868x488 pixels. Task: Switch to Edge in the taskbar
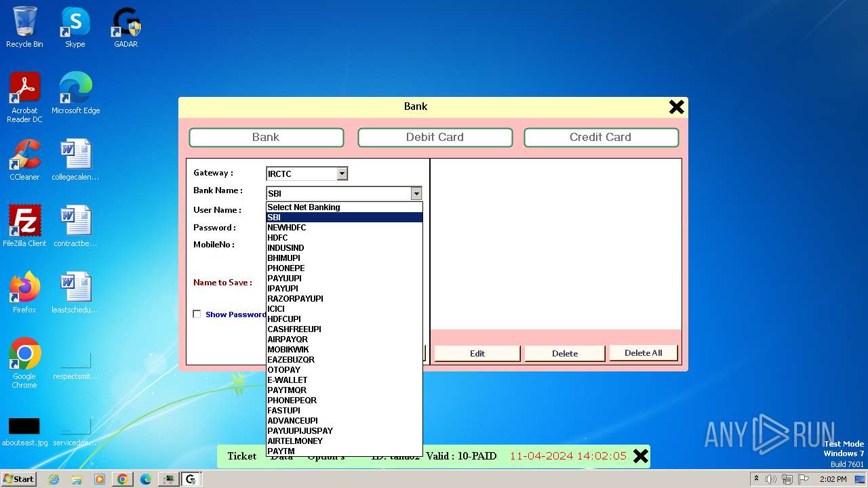pyautogui.click(x=146, y=479)
